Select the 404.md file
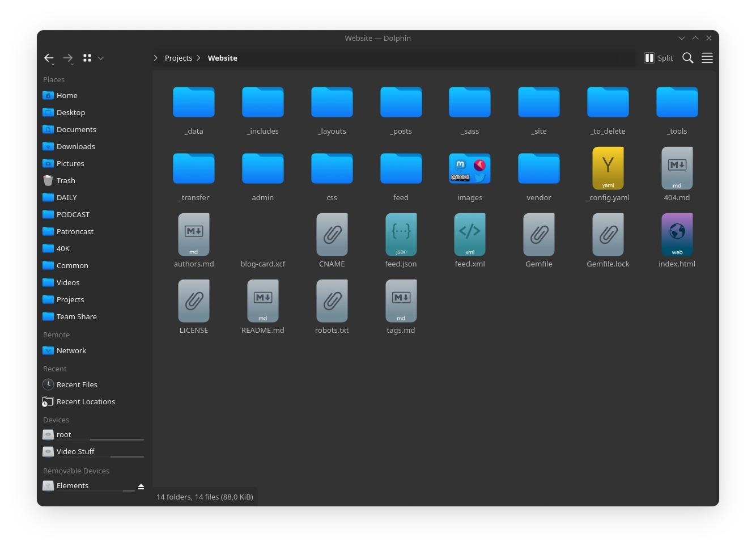Image resolution: width=756 pixels, height=550 pixels. point(677,175)
